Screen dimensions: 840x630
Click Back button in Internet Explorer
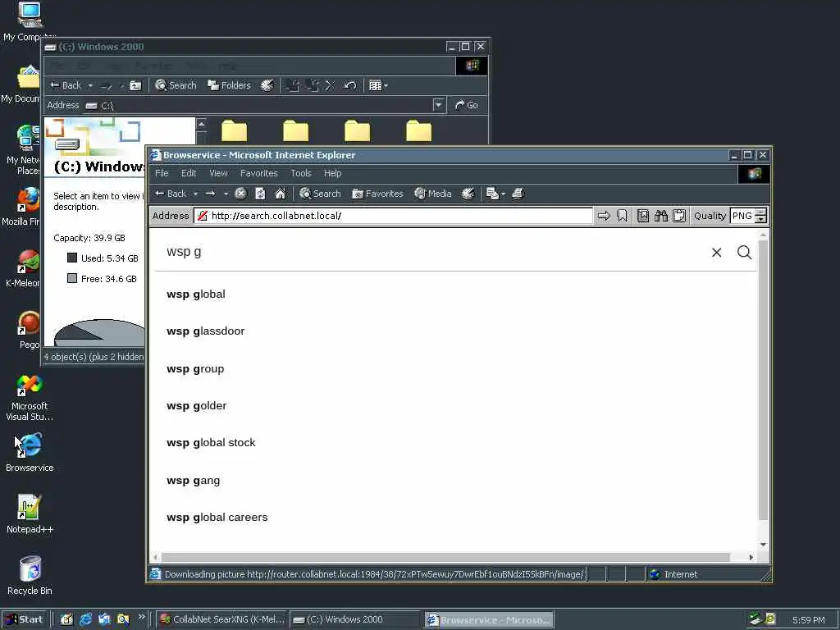click(x=171, y=194)
